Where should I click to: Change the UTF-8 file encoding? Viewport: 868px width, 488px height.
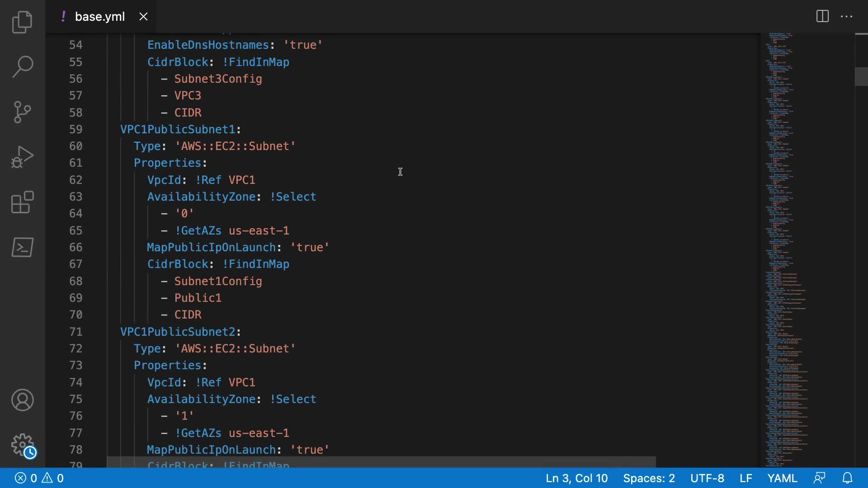707,478
